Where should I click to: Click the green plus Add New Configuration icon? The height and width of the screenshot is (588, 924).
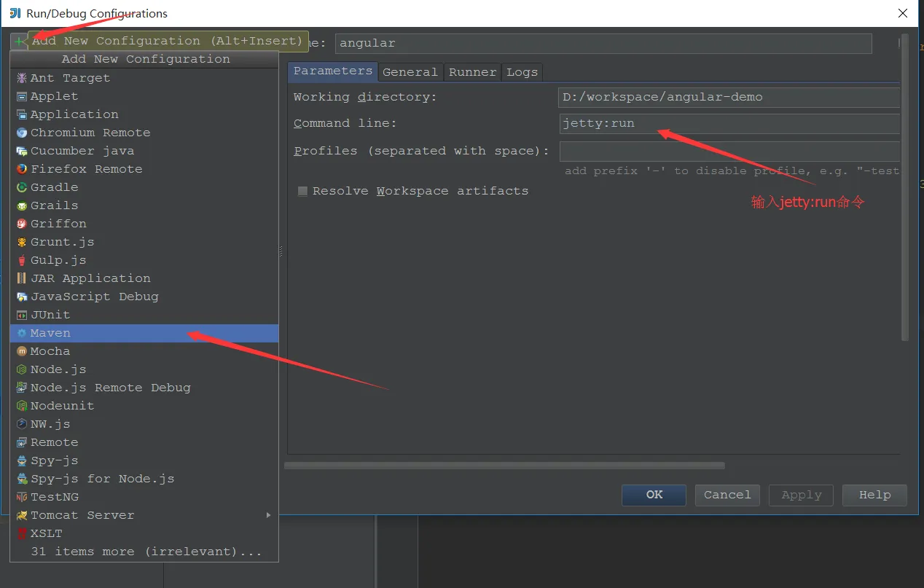coord(19,42)
